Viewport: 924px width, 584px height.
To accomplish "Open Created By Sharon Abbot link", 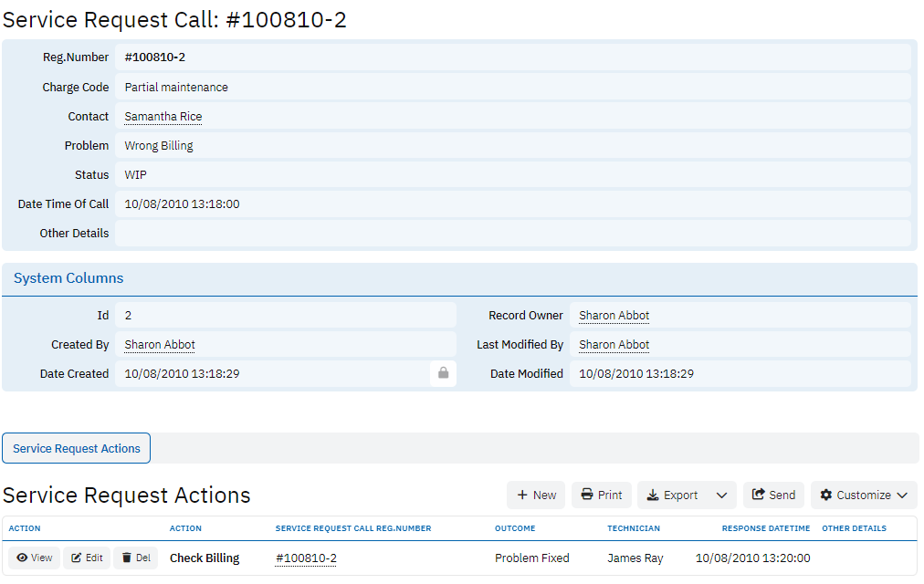I will click(x=160, y=345).
